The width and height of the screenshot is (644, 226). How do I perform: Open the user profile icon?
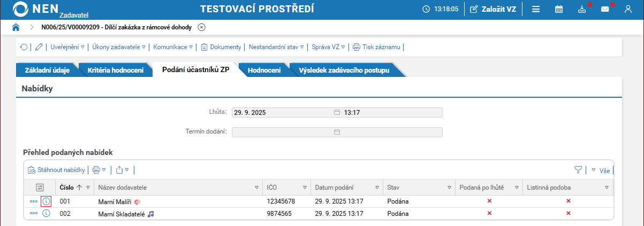628,9
